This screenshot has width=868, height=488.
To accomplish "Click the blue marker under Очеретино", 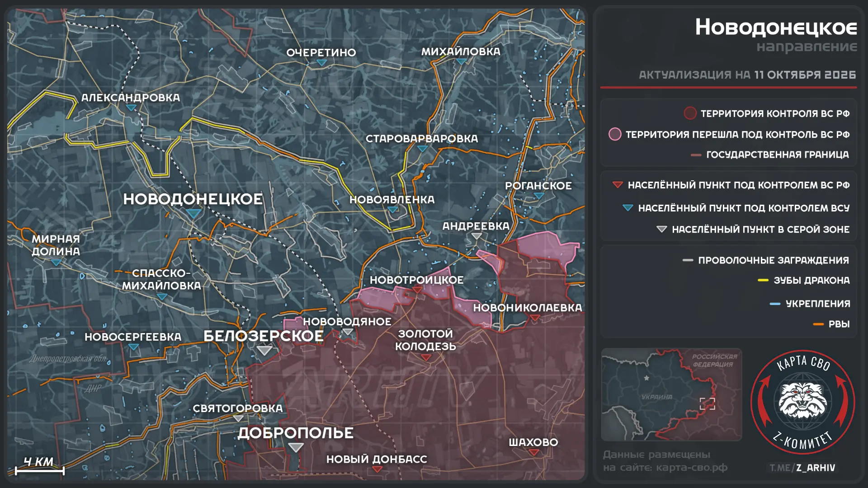I will (x=321, y=63).
